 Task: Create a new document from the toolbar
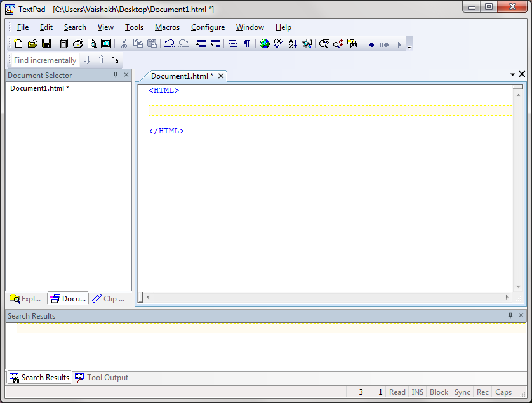[x=18, y=44]
